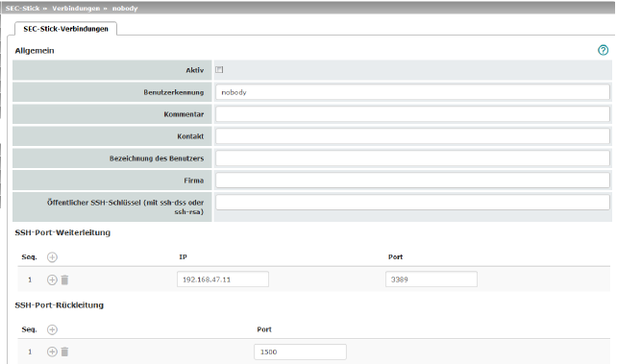Viewport: 617px width, 364px height.
Task: Go to Verbindungen in breadcrumb
Action: 76,9
